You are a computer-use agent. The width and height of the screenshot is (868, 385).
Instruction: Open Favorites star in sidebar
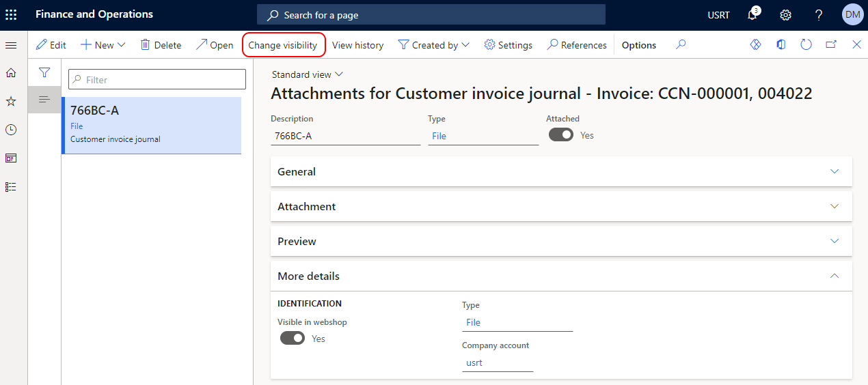pyautogui.click(x=11, y=101)
